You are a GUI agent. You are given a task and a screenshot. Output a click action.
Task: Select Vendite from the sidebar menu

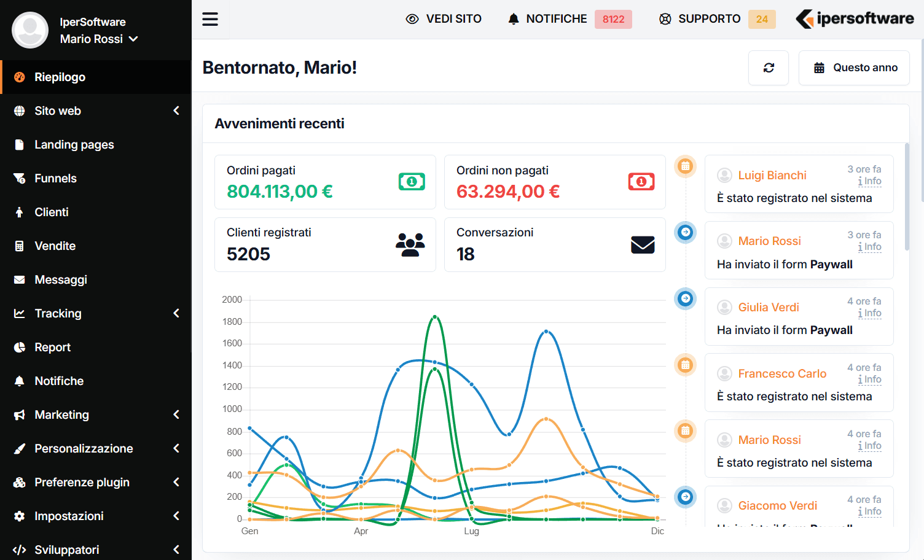point(55,246)
